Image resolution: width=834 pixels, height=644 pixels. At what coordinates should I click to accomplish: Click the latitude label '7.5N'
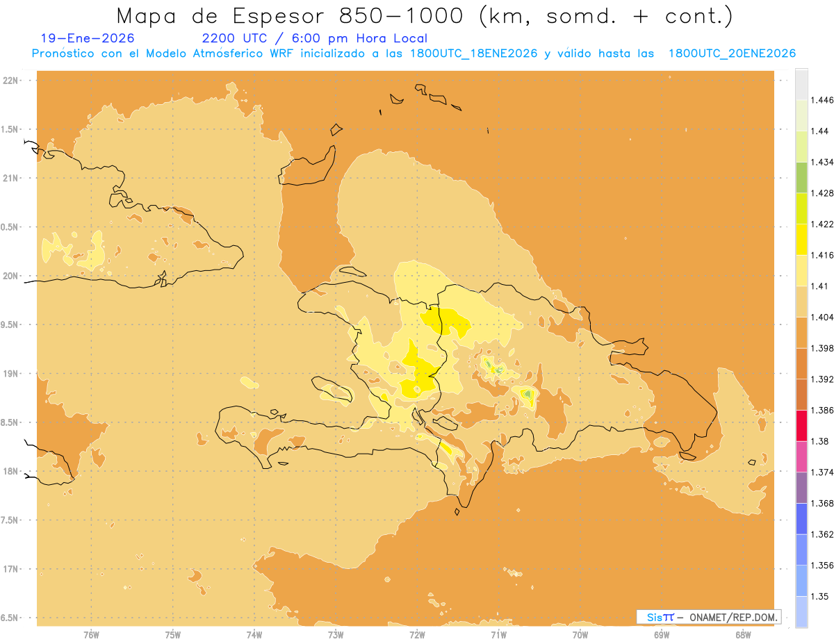[10, 520]
